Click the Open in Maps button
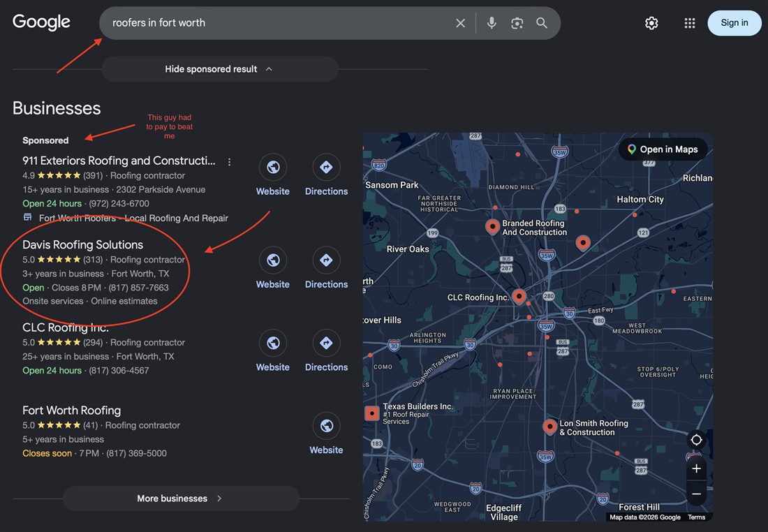This screenshot has width=768, height=532. (x=663, y=149)
